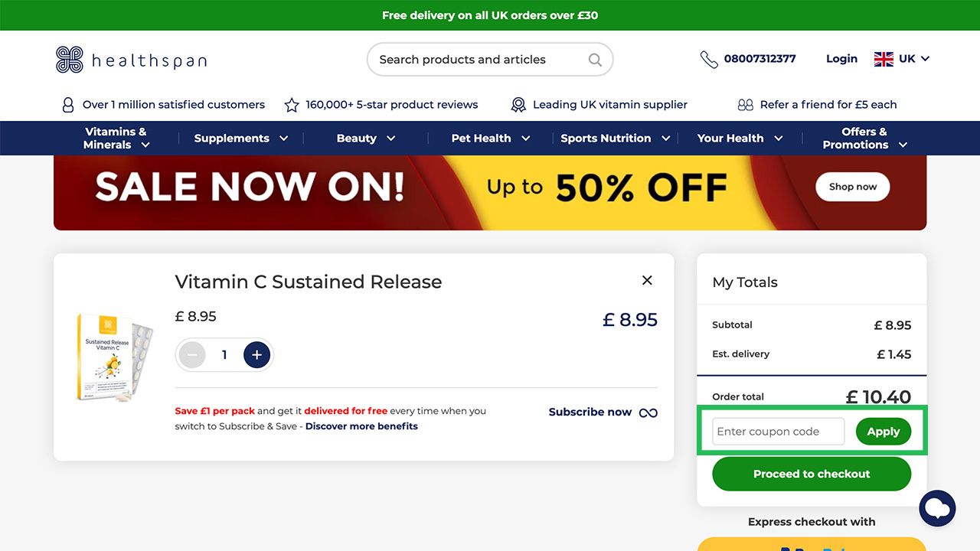Open the live chat bubble
This screenshot has height=551, width=980.
[937, 508]
